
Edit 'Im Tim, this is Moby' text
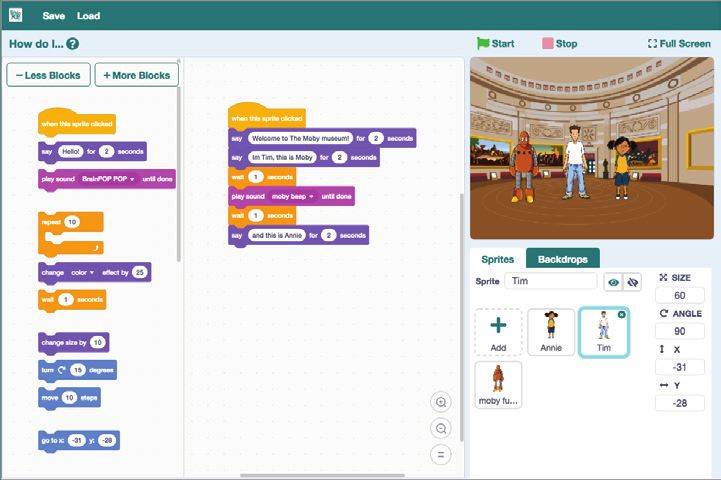tap(282, 157)
